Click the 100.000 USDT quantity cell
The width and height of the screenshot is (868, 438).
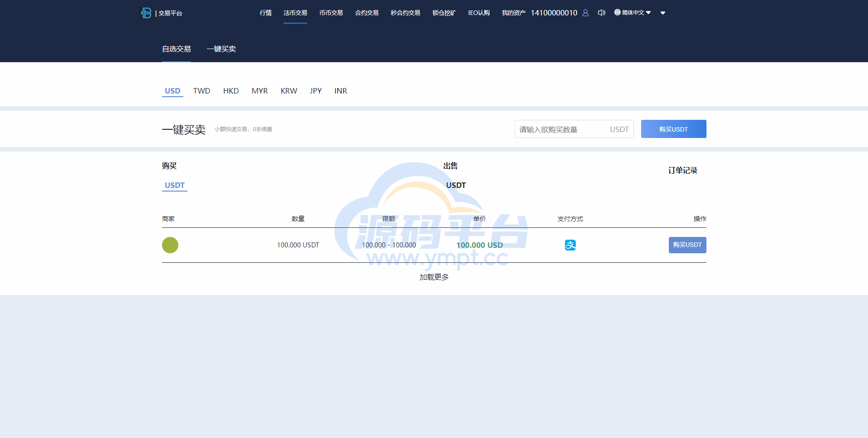click(x=298, y=245)
